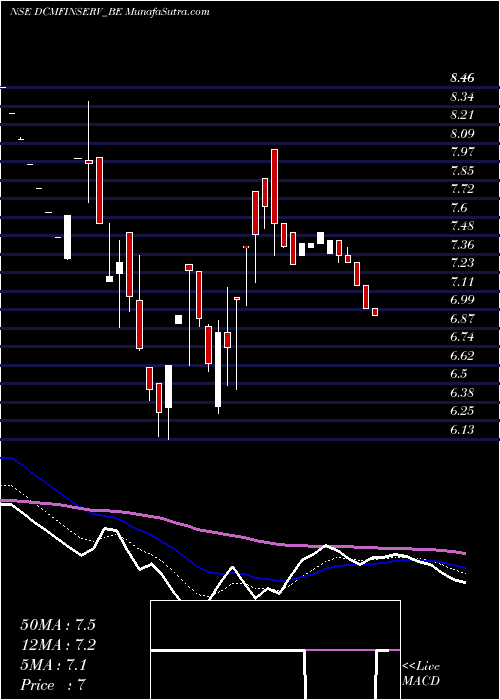Screen dimensions: 500x700
Task: Click the 6.62 price axis label
Action: (462, 356)
